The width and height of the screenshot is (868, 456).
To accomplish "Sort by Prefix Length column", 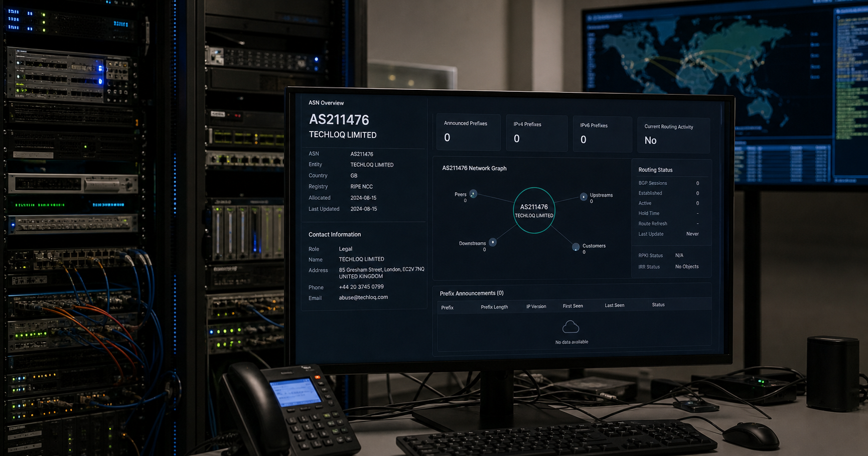I will pyautogui.click(x=494, y=307).
